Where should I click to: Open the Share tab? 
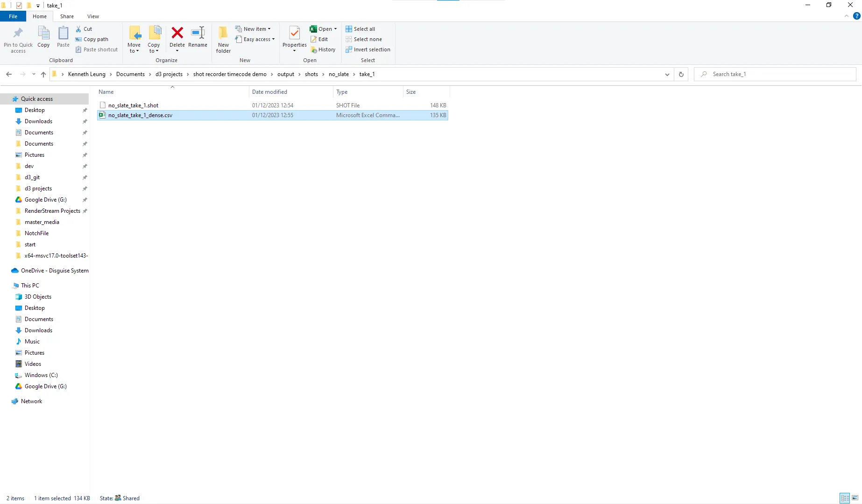click(x=67, y=16)
